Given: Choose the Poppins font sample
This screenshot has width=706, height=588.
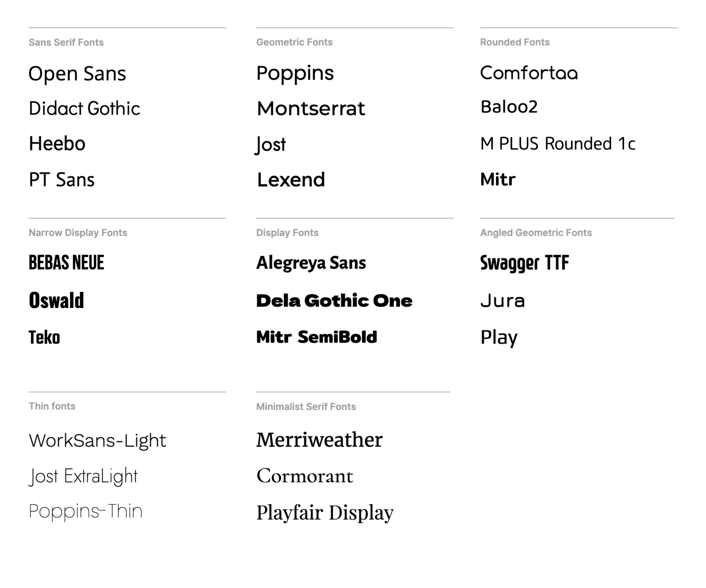Looking at the screenshot, I should coord(295,74).
